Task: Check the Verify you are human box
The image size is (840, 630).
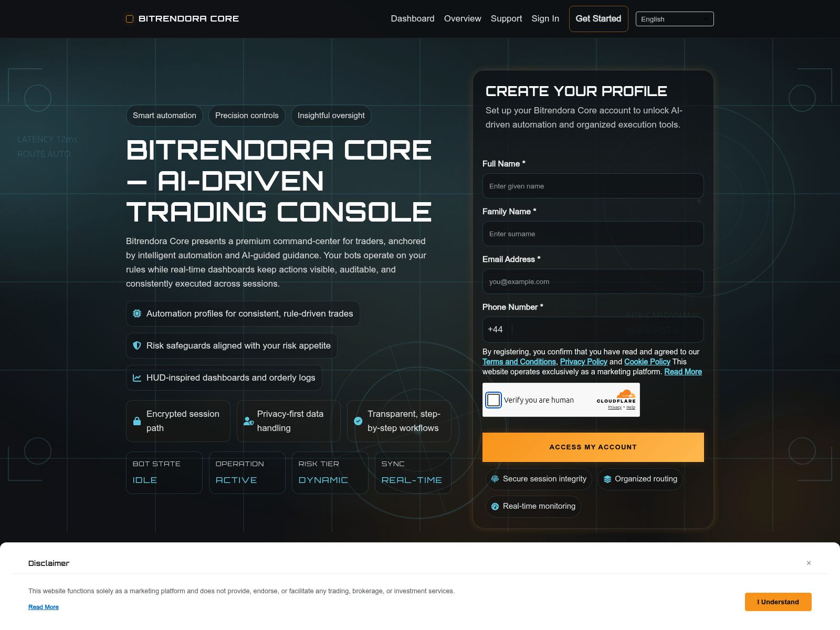Action: [493, 400]
